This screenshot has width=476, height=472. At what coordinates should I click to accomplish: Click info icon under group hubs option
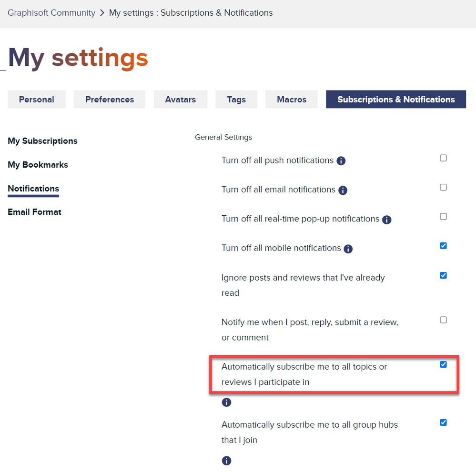pyautogui.click(x=226, y=461)
